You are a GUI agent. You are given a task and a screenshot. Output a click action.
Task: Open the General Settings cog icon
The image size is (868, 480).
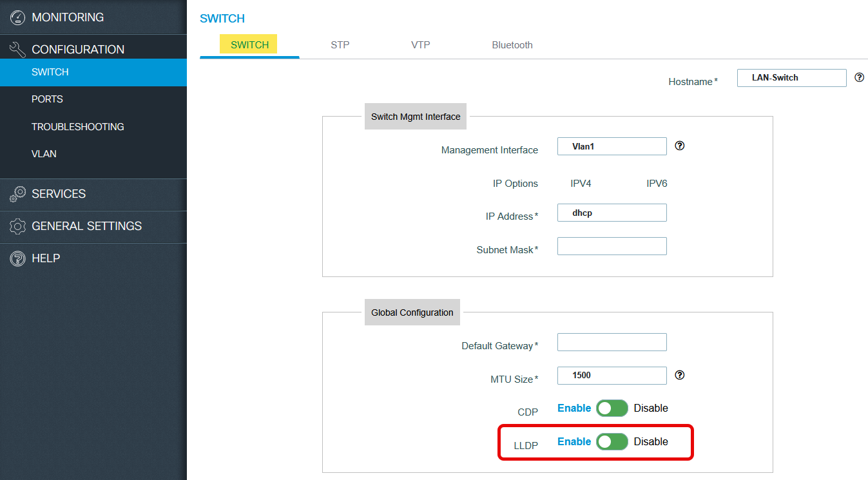(x=18, y=226)
